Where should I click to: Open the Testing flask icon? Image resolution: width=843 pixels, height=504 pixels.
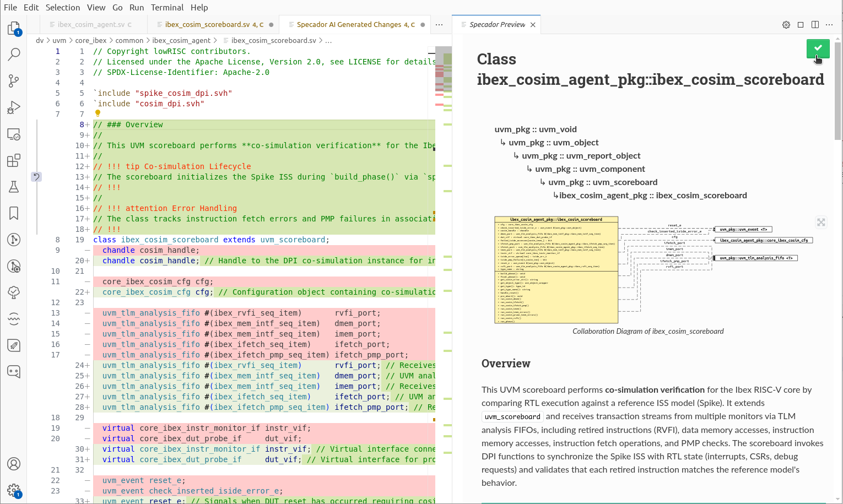tap(14, 187)
